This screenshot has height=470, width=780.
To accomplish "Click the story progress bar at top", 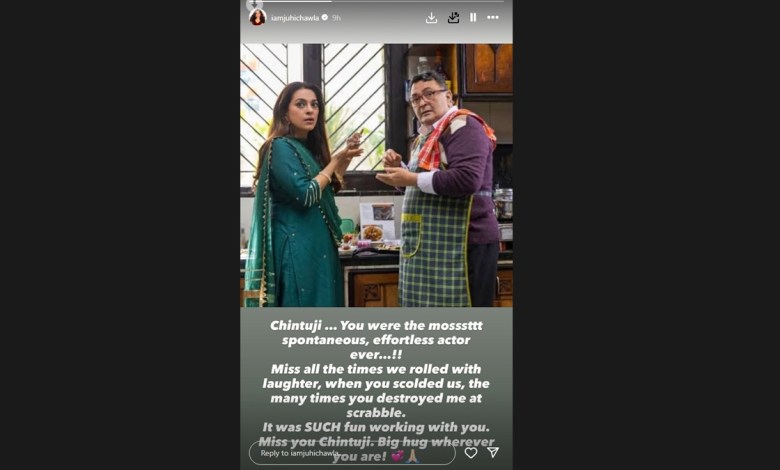I will 376,1.
